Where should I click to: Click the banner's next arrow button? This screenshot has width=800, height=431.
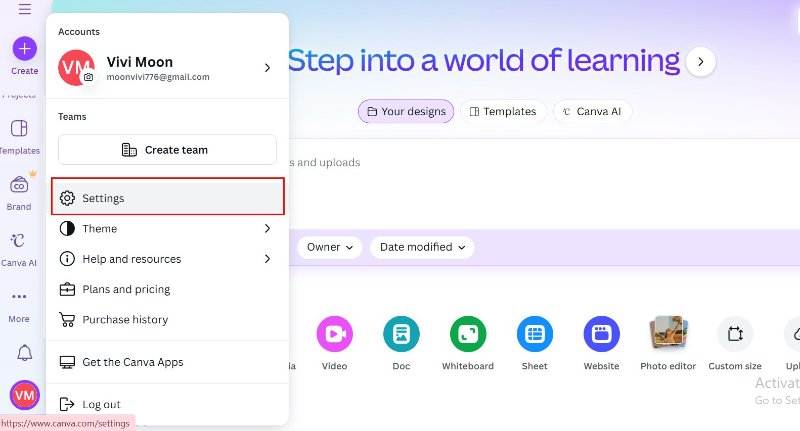[700, 62]
